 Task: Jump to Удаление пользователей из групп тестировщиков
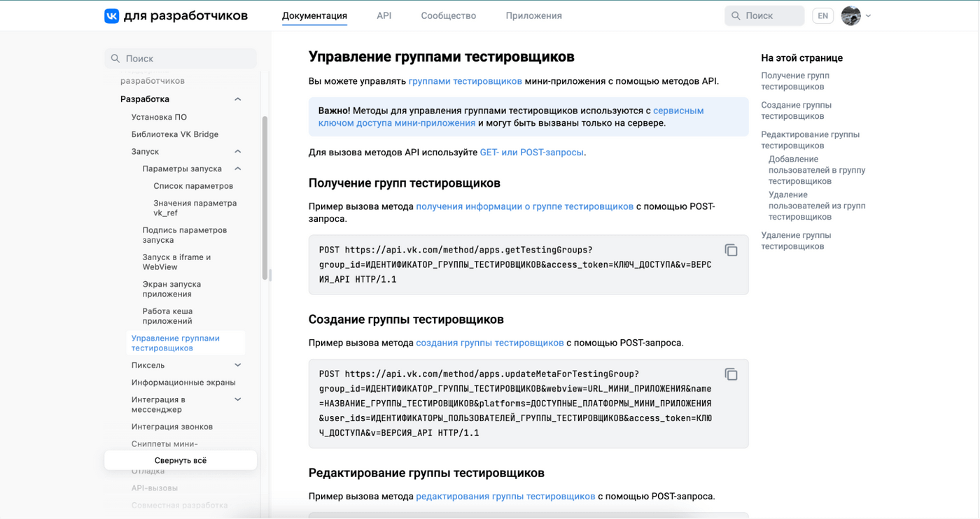[x=817, y=206]
